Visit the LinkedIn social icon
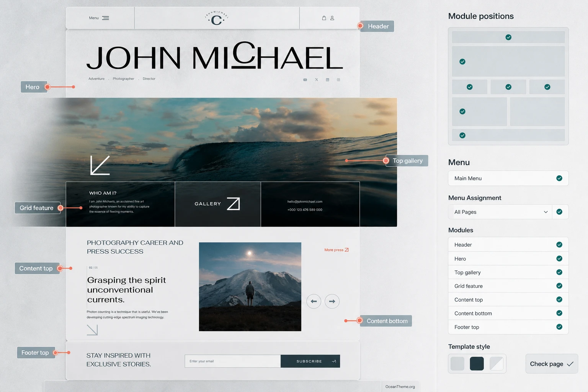This screenshot has width=588, height=392. coord(327,80)
